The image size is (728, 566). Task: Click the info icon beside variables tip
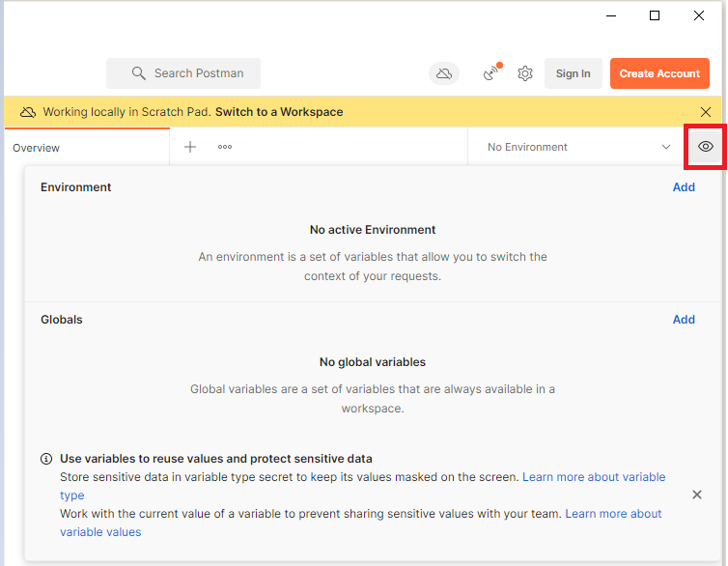coord(46,459)
